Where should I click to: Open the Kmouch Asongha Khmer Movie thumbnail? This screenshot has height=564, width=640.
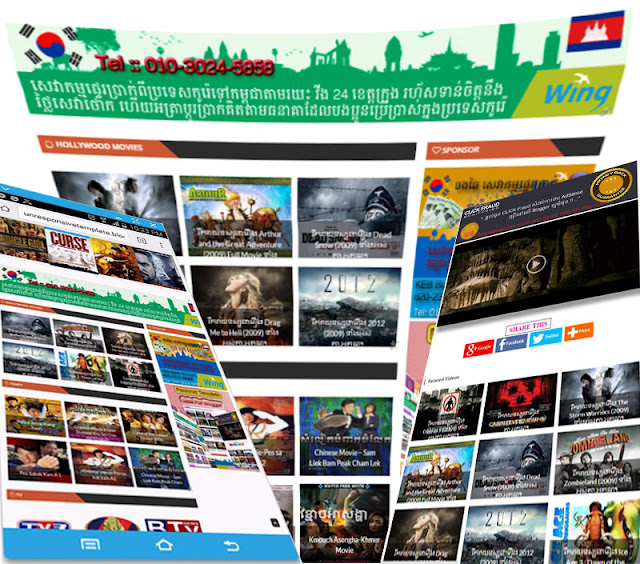pyautogui.click(x=344, y=522)
